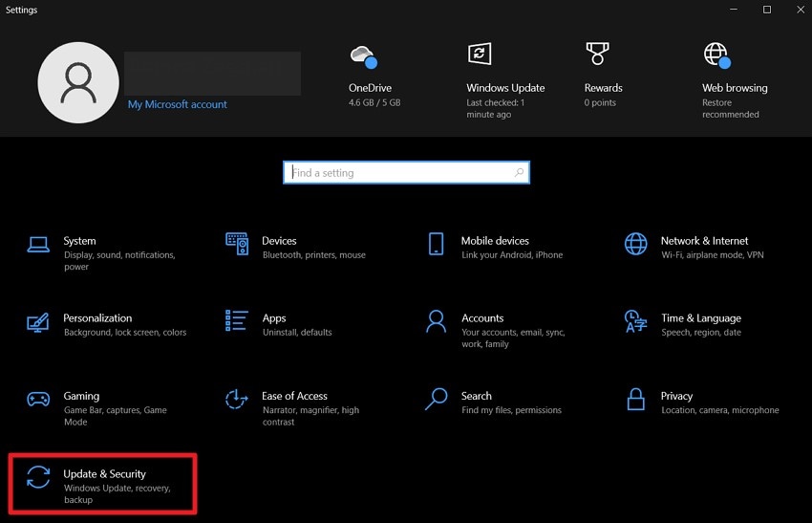Click the Web browsing header label
Image resolution: width=812 pixels, height=523 pixels.
click(735, 88)
